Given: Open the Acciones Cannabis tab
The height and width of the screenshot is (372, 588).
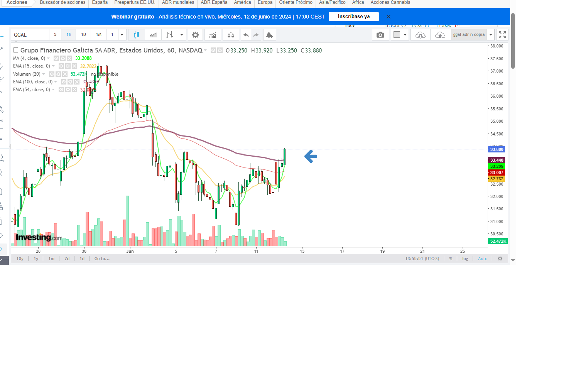Looking at the screenshot, I should tap(390, 2).
